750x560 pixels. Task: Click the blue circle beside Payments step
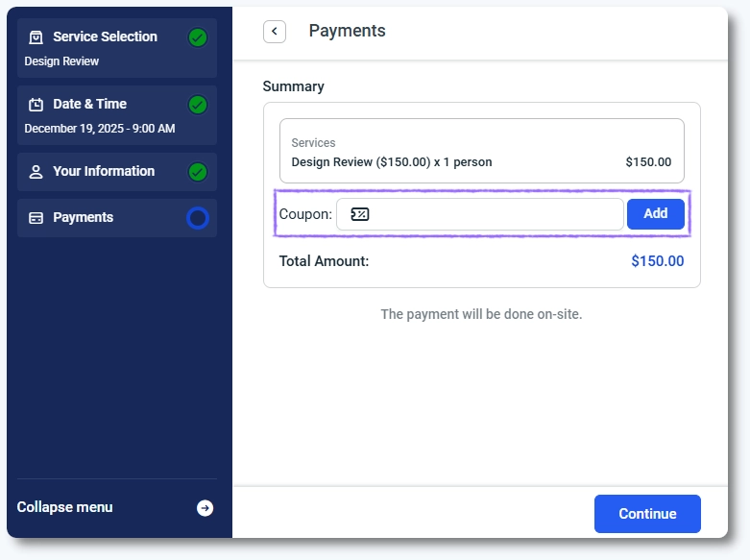198,218
